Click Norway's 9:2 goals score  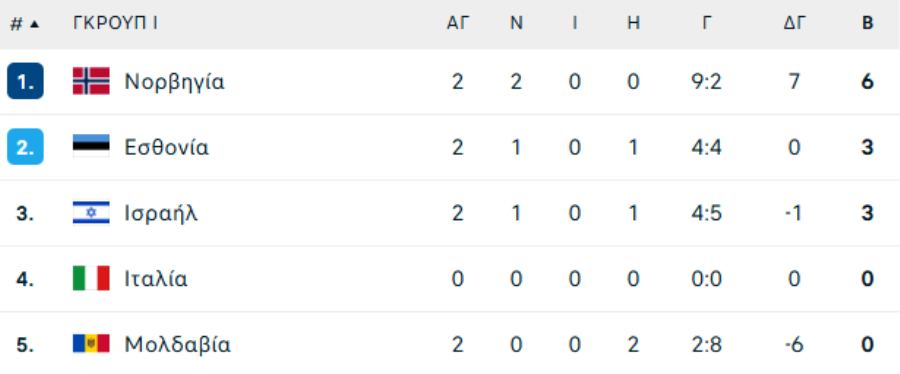707,82
